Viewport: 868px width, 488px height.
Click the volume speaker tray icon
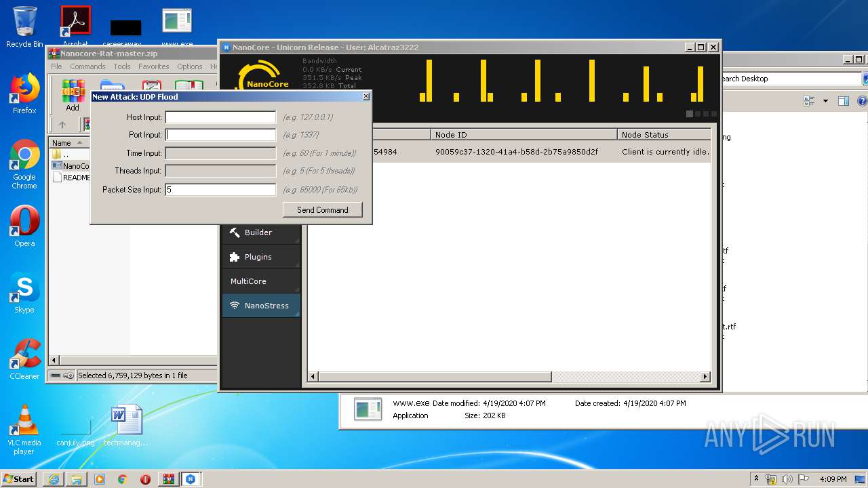tap(787, 479)
